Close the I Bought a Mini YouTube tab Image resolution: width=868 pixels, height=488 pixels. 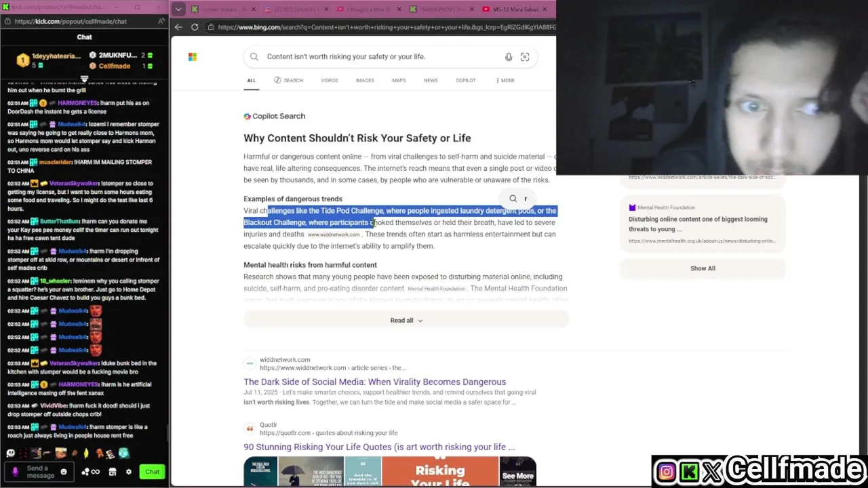(398, 9)
